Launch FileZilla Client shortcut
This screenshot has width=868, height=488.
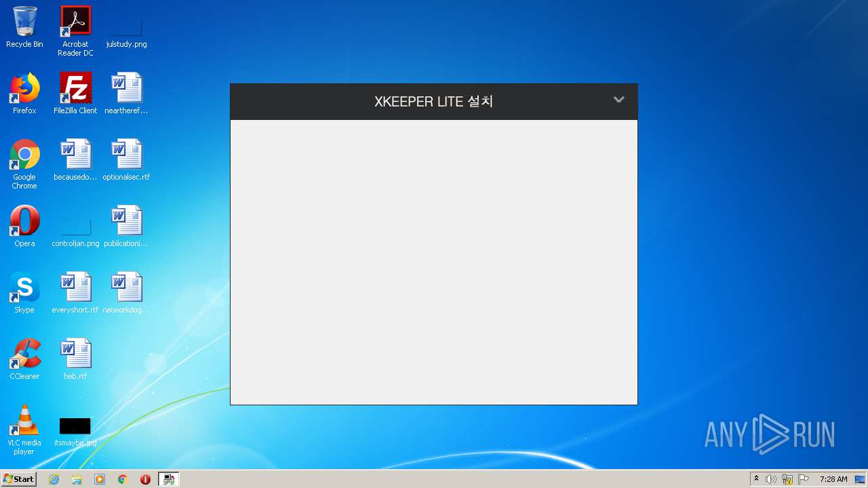pos(75,94)
